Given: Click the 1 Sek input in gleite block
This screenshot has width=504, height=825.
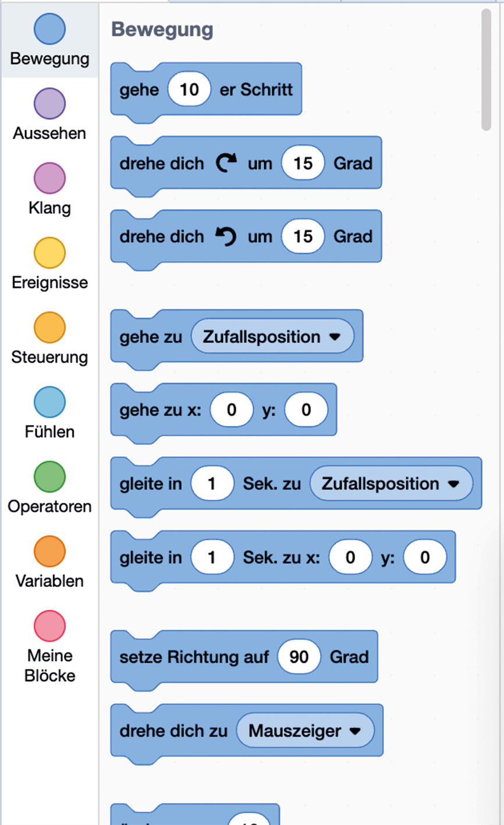Looking at the screenshot, I should click(212, 483).
